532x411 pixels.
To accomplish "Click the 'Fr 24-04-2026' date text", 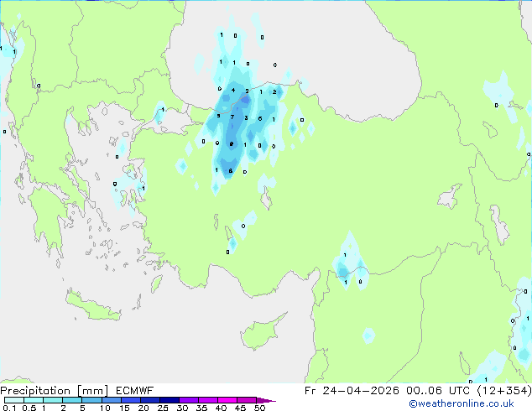I will coord(352,391).
